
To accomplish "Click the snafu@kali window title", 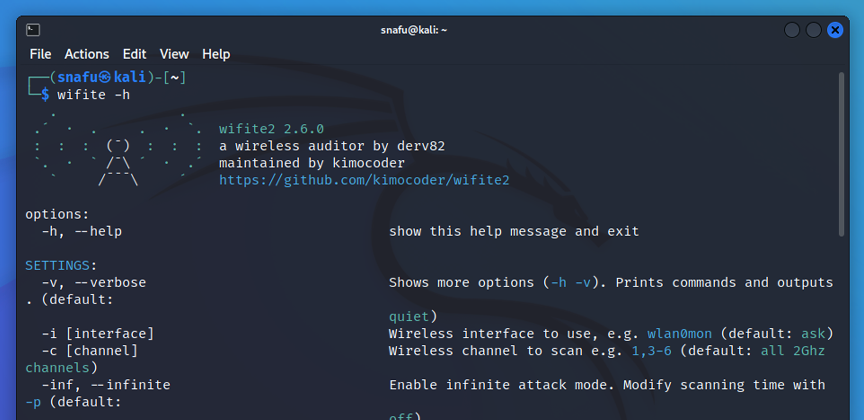I will coord(414,30).
